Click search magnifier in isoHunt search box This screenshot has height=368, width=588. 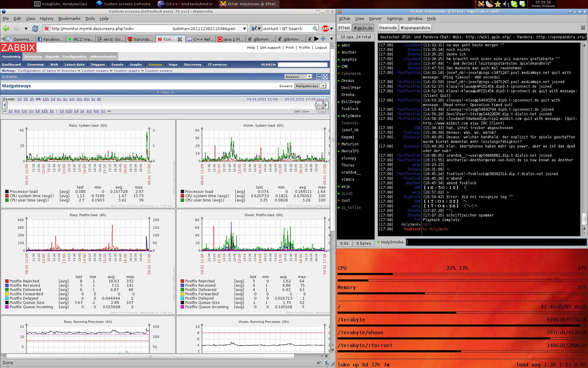pyautogui.click(x=315, y=29)
